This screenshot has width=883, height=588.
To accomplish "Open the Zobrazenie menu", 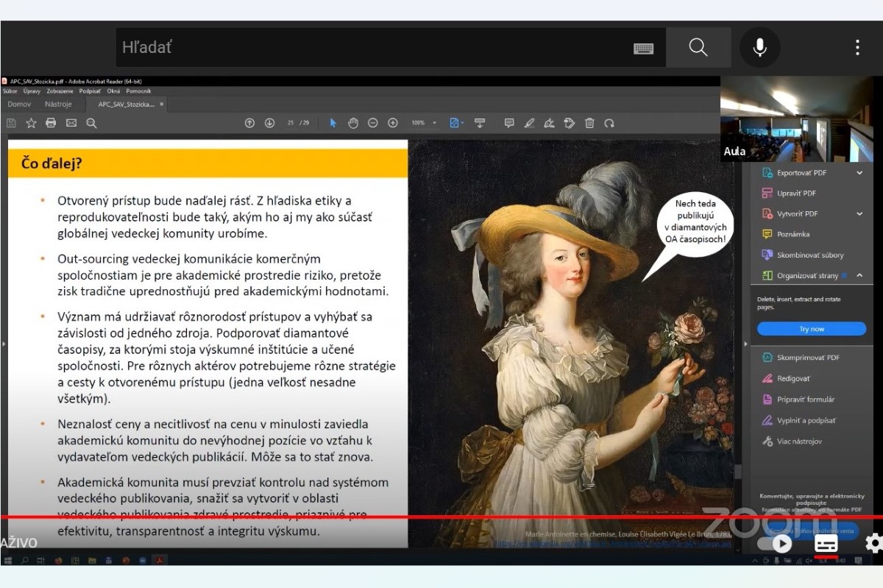I will point(60,91).
